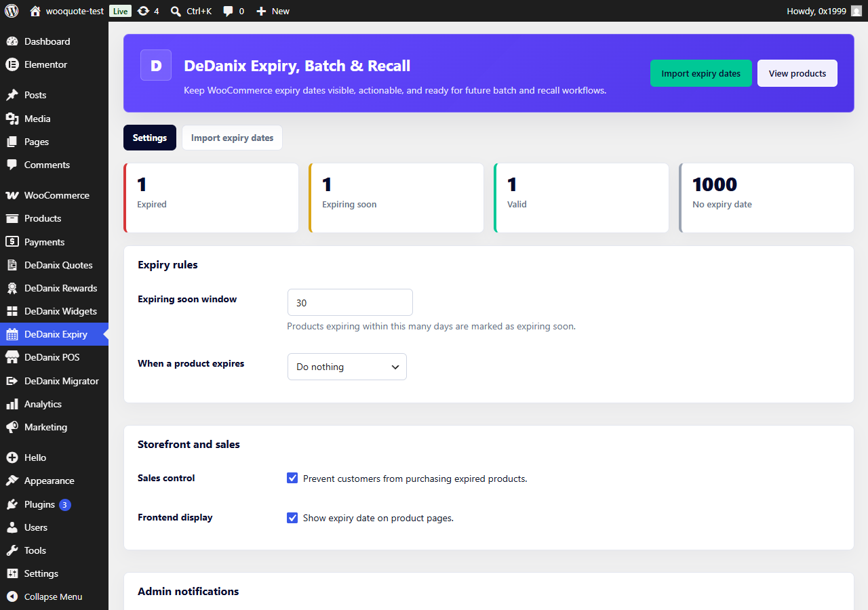Click the Marketing megaphone icon
The height and width of the screenshot is (610, 868).
click(x=12, y=427)
